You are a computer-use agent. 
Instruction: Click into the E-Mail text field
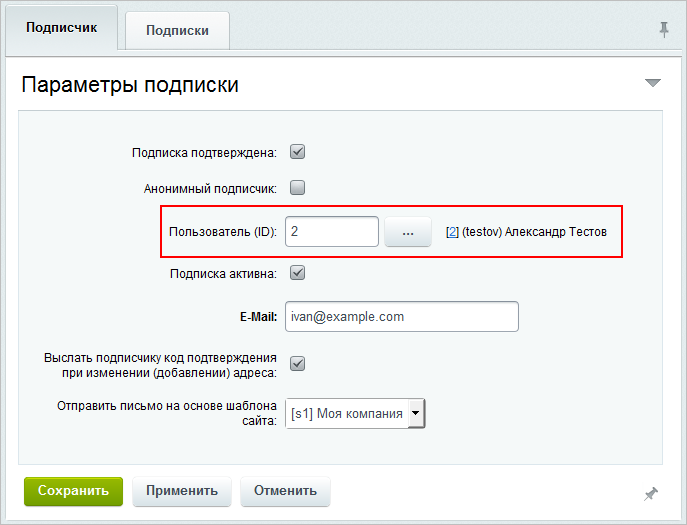[x=401, y=316]
